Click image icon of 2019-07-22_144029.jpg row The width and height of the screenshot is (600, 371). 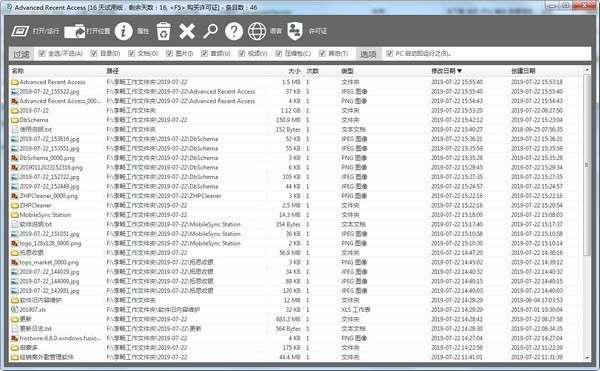click(x=15, y=272)
